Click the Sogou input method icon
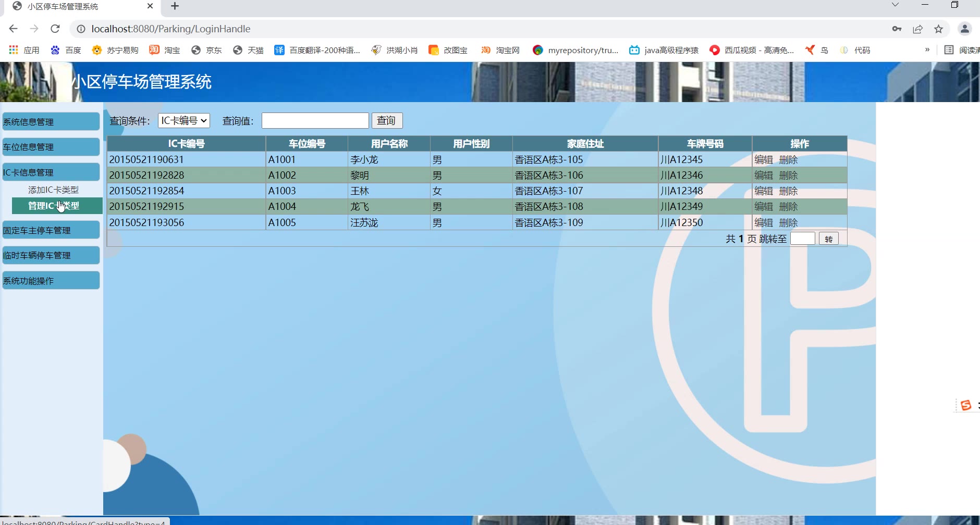 click(x=966, y=405)
